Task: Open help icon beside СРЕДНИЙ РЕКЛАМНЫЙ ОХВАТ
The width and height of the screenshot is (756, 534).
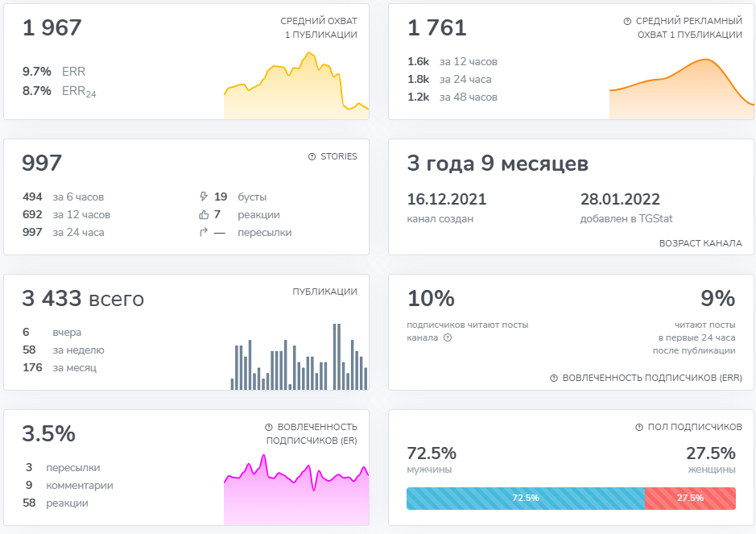Action: [x=627, y=22]
